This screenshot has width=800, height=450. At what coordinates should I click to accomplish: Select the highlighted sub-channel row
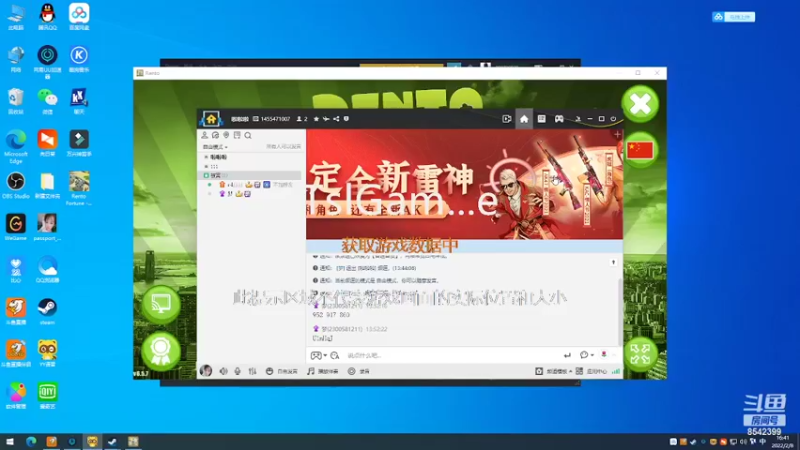[x=249, y=176]
